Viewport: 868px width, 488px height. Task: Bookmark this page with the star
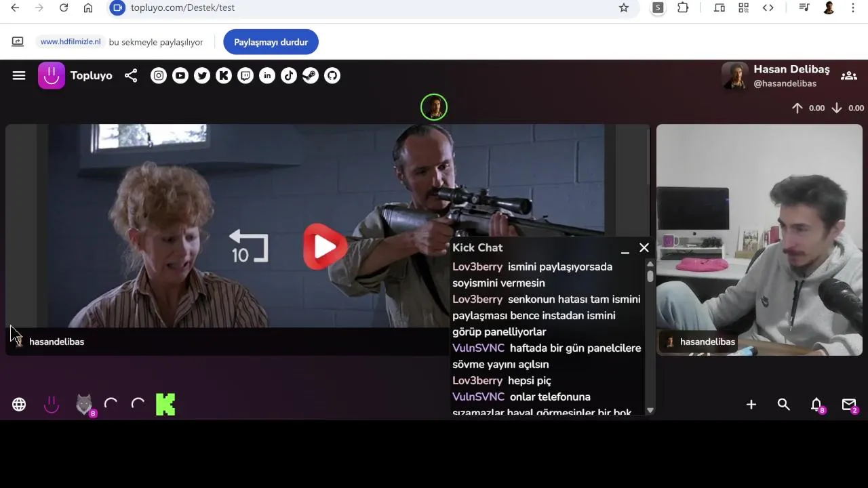click(624, 7)
